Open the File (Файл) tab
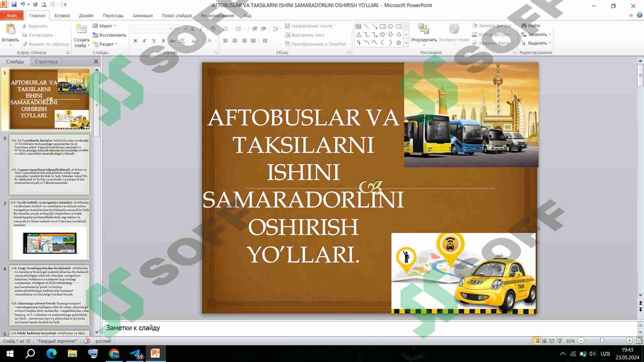 pos(12,15)
